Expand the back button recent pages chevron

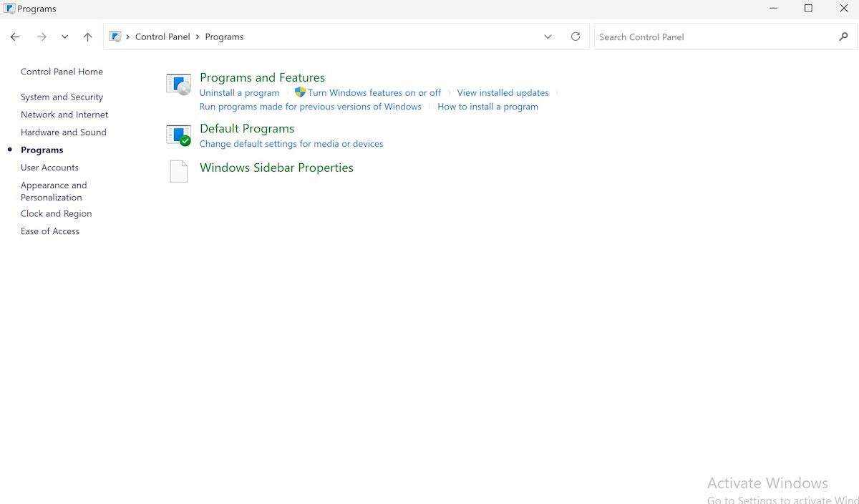(64, 37)
